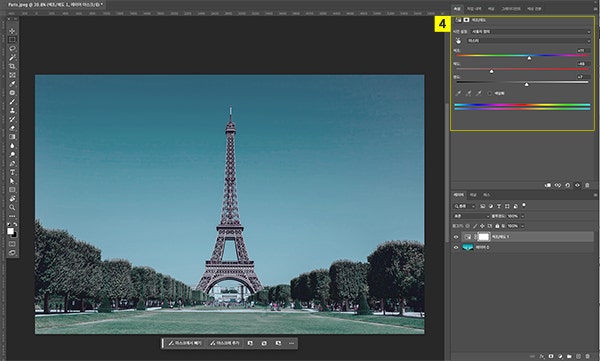600x361 pixels.
Task: Click the adjustment icon in Properties header
Action: click(x=458, y=20)
